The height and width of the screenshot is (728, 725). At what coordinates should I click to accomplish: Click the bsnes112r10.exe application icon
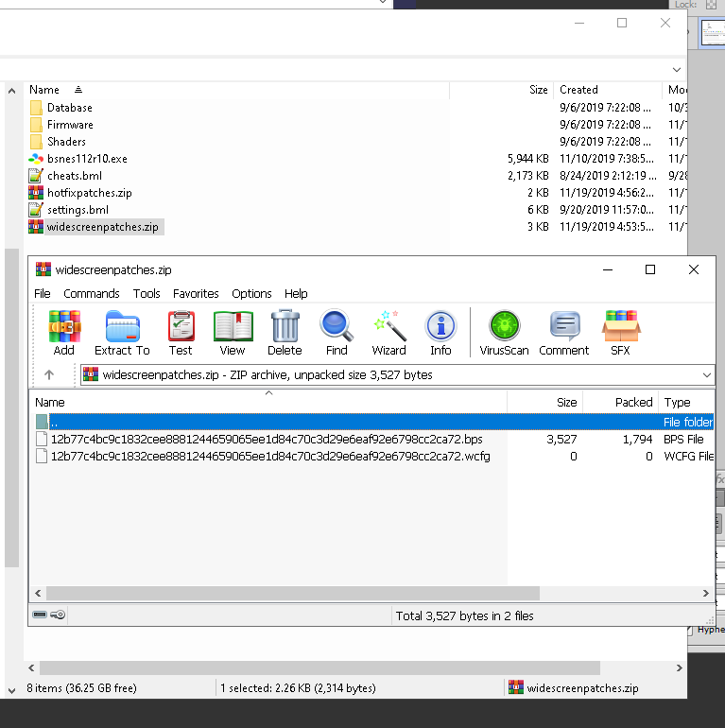[x=36, y=159]
